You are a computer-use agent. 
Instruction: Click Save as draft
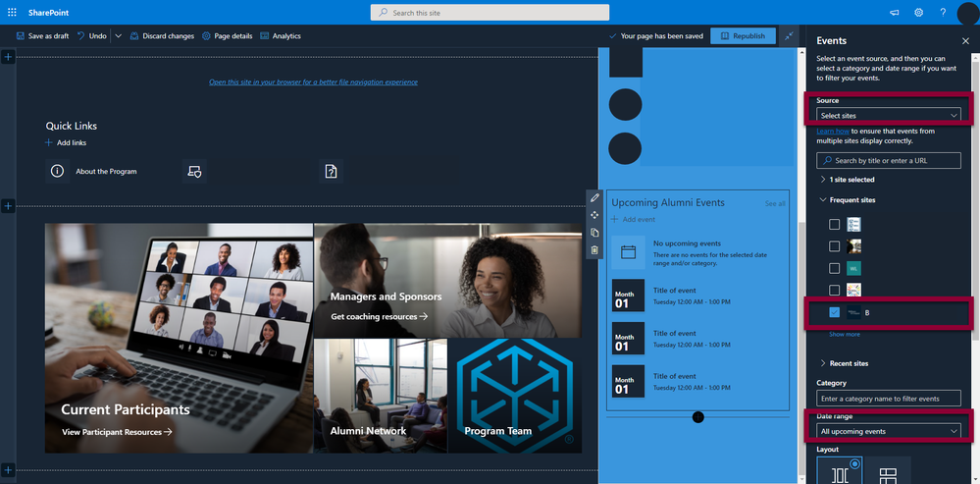[x=42, y=36]
